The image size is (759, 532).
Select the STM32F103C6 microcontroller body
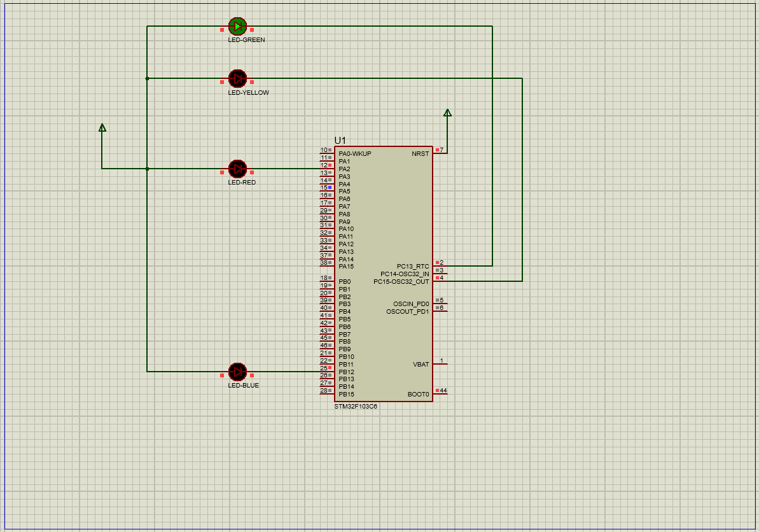[x=384, y=274]
